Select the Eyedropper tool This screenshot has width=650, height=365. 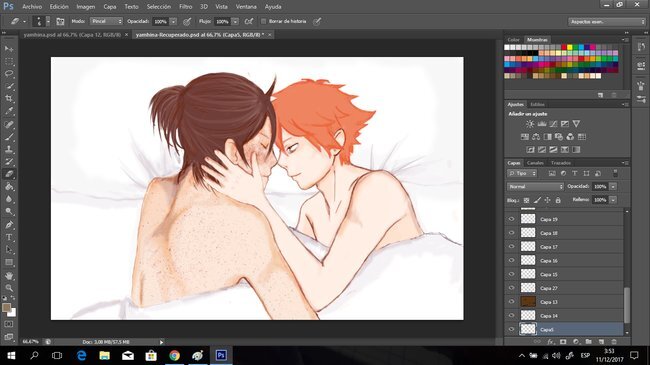tap(9, 111)
